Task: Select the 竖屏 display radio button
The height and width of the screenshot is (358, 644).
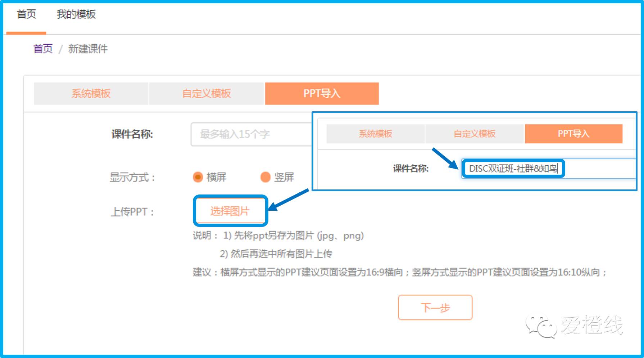Action: (x=266, y=177)
